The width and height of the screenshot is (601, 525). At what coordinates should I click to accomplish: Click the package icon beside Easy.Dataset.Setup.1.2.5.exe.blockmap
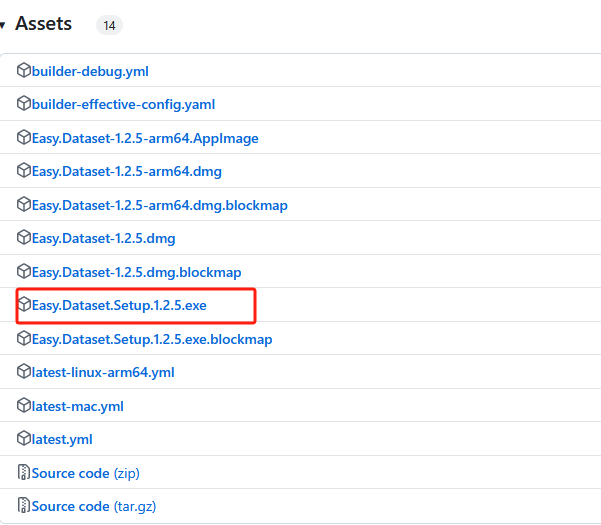24,338
